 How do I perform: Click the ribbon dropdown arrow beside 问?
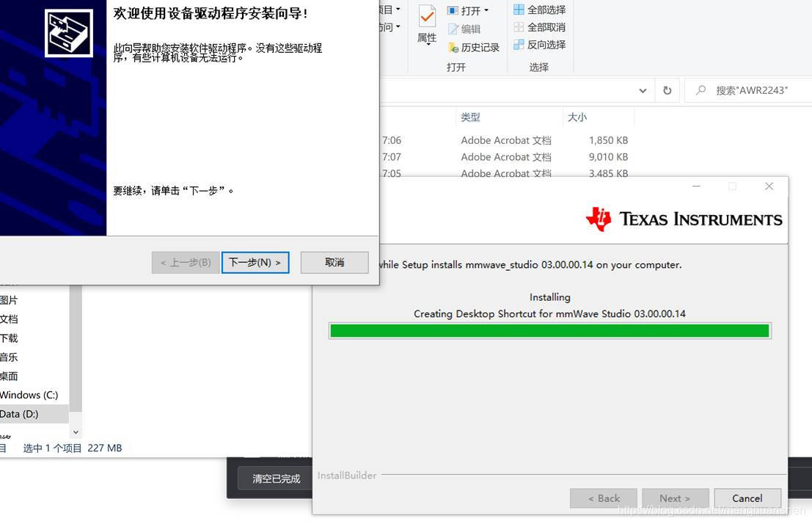click(x=398, y=26)
